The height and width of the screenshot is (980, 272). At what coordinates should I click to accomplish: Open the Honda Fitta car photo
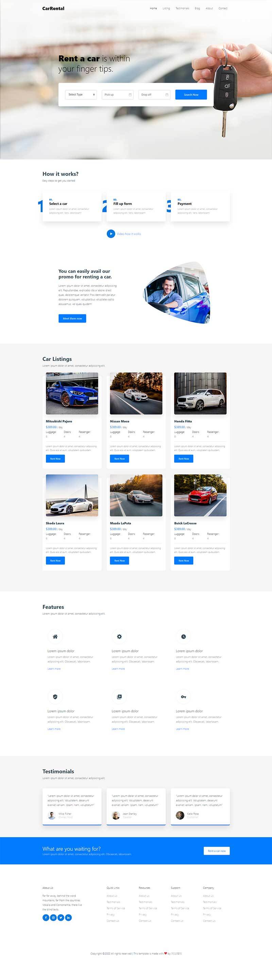pyautogui.click(x=200, y=393)
